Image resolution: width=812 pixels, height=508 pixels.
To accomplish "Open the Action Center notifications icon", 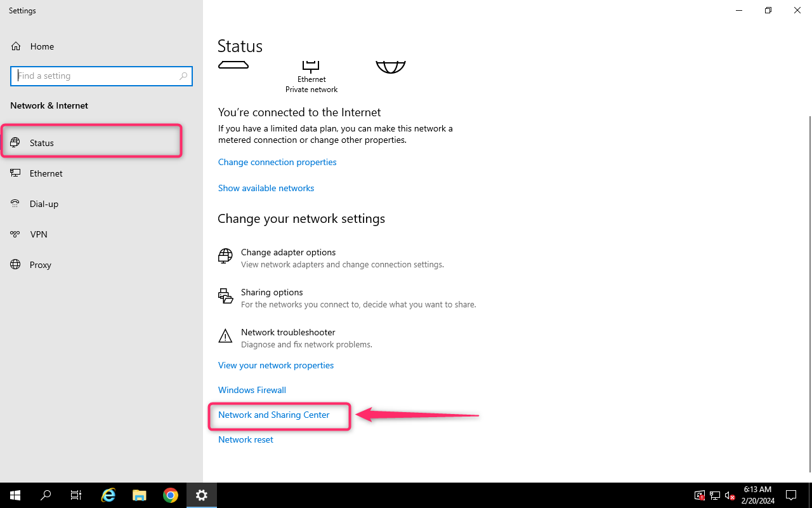I will (791, 495).
